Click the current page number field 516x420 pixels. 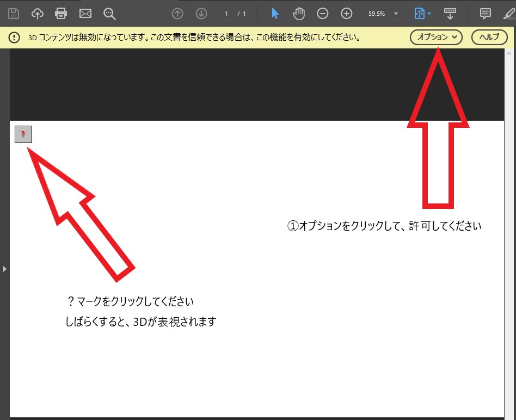(x=226, y=14)
